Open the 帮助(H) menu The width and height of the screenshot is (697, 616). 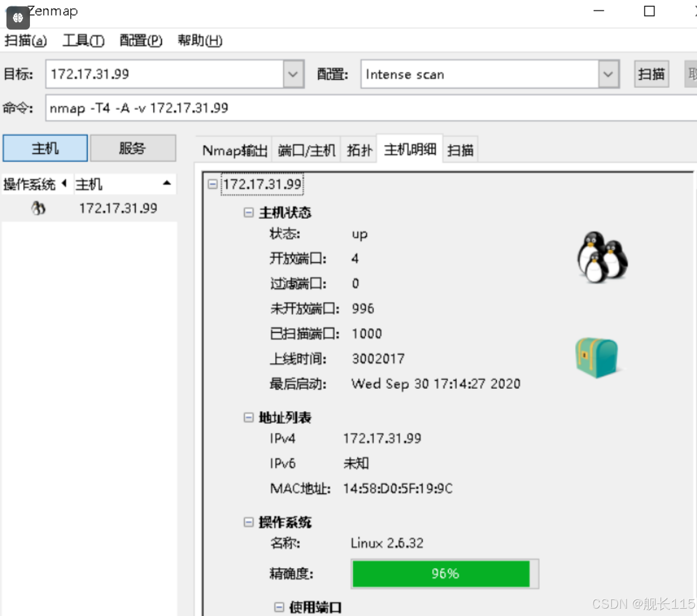coord(200,41)
